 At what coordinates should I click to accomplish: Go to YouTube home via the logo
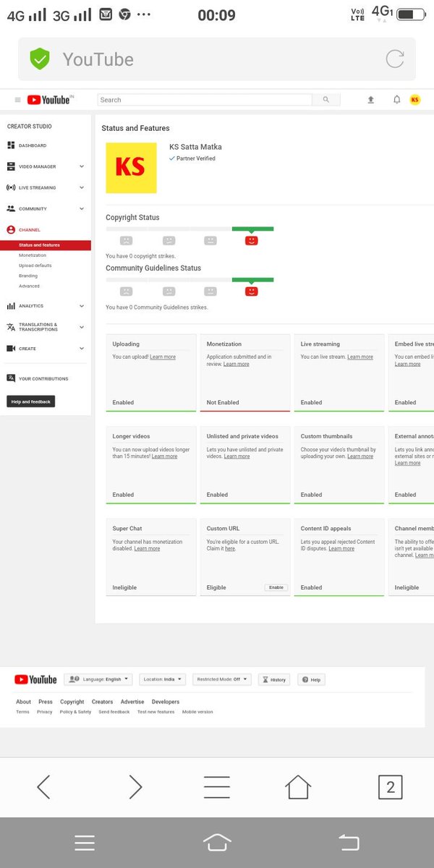coord(50,100)
